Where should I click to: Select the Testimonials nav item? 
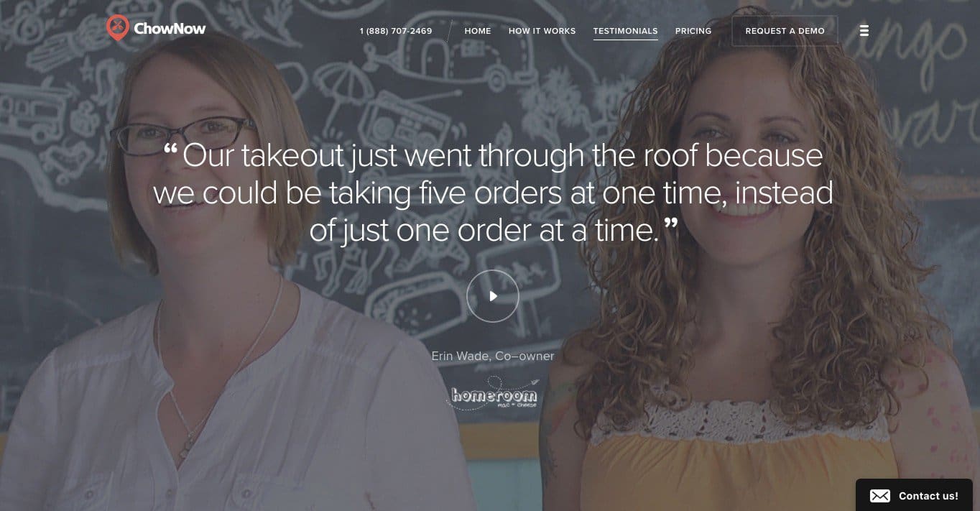click(625, 31)
